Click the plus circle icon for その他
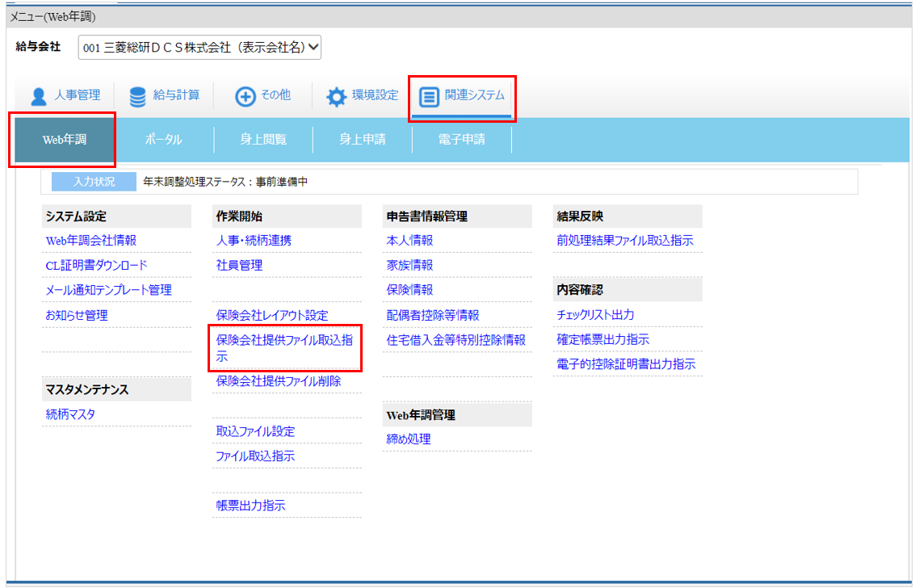915x588 pixels. tap(245, 96)
